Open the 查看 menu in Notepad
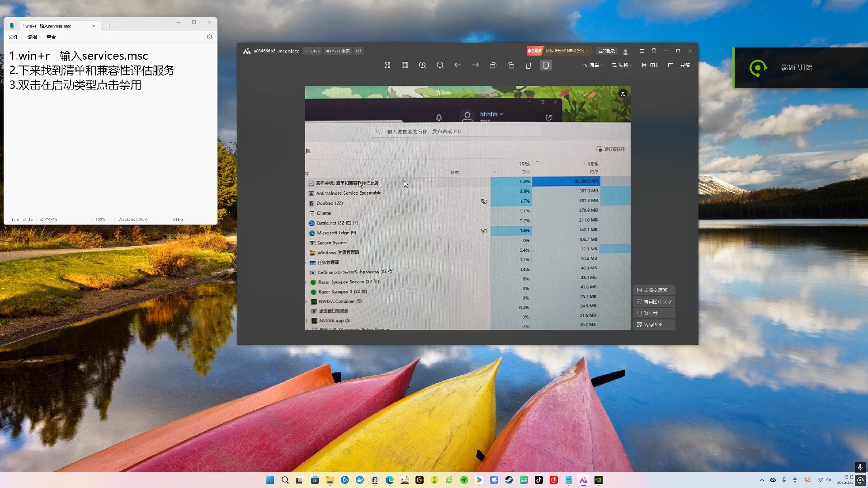 pyautogui.click(x=51, y=37)
